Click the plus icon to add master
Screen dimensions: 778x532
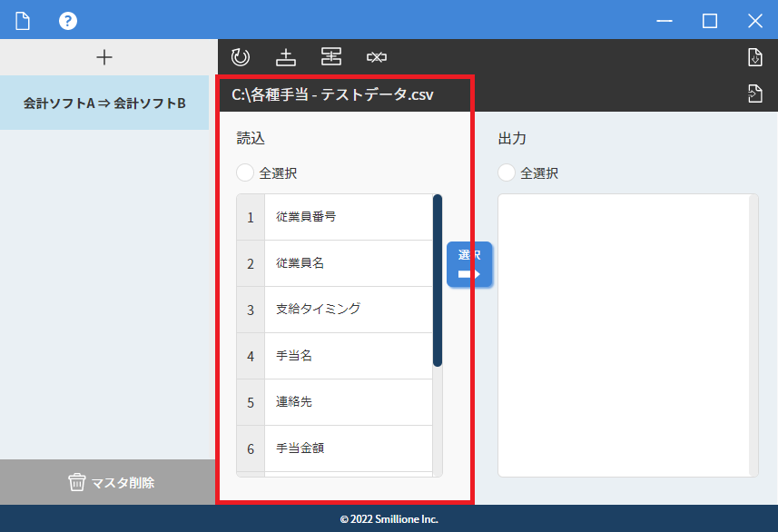tap(104, 57)
